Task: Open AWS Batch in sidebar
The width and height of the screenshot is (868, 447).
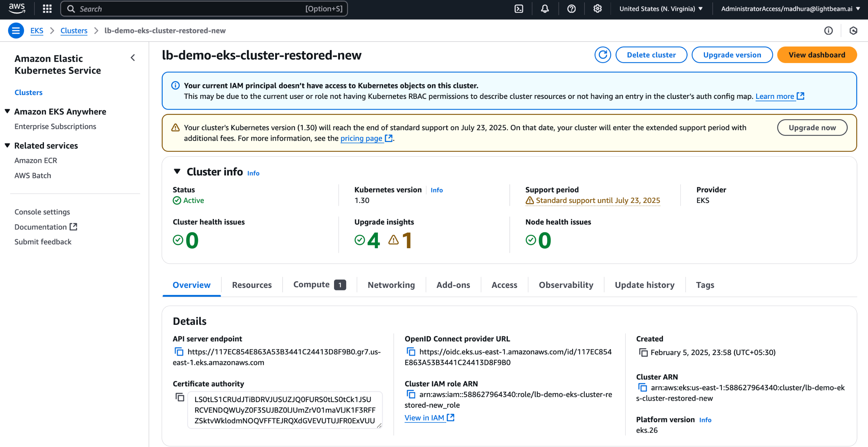Action: click(x=33, y=175)
